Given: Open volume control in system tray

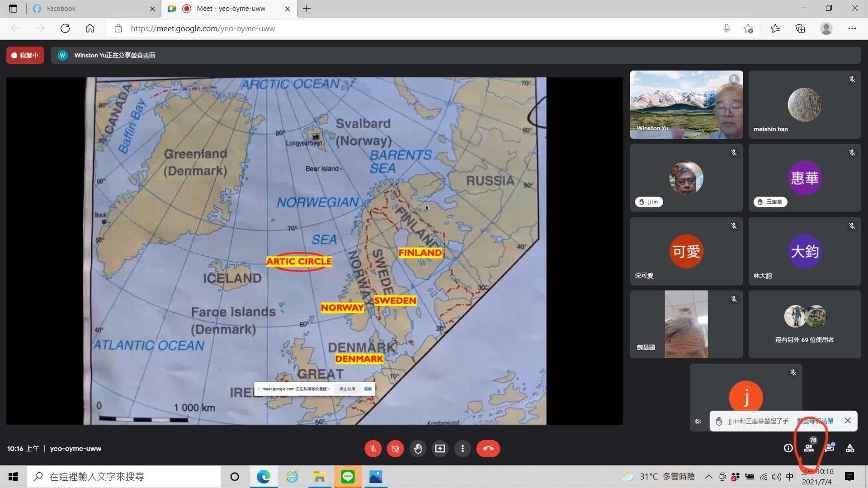Looking at the screenshot, I should point(776,477).
